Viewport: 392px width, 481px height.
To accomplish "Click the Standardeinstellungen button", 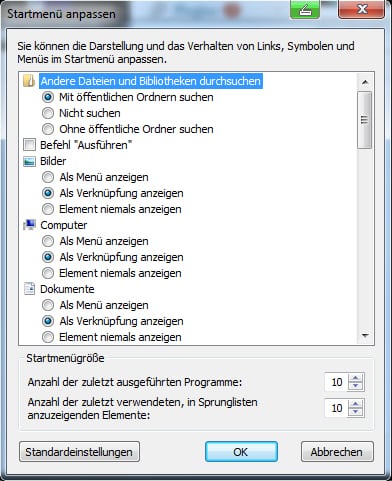I will [x=79, y=452].
